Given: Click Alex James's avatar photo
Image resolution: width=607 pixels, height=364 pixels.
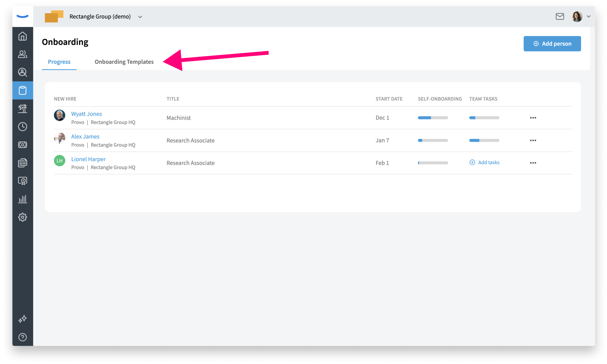Looking at the screenshot, I should coord(60,138).
